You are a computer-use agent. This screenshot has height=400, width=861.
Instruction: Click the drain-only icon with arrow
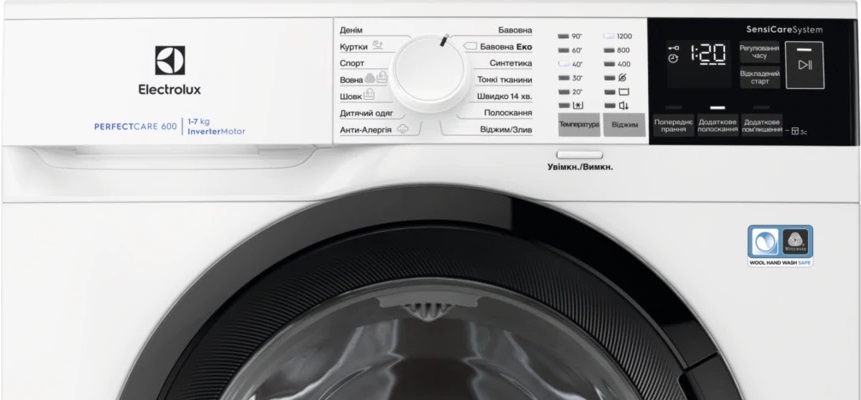pos(624,105)
